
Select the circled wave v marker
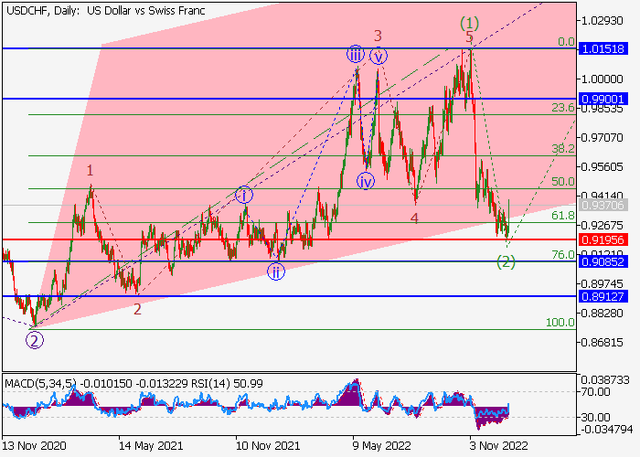tap(377, 56)
